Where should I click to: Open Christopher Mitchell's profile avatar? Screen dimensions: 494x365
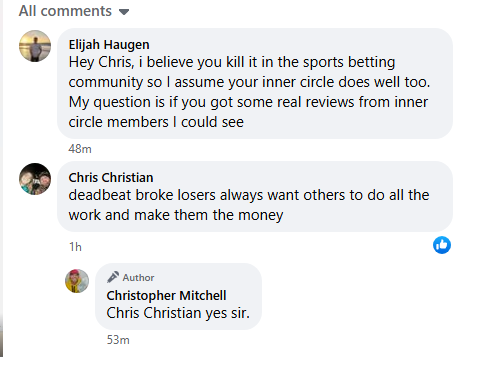click(x=77, y=281)
